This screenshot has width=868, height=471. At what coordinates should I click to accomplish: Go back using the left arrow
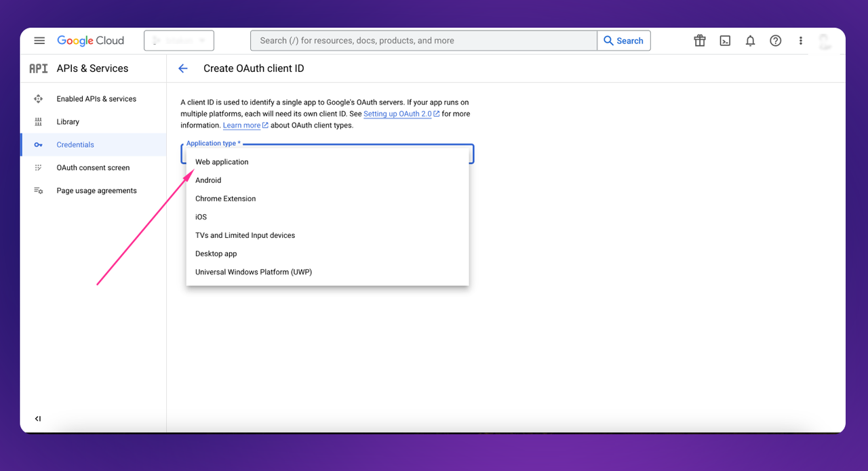coord(182,68)
